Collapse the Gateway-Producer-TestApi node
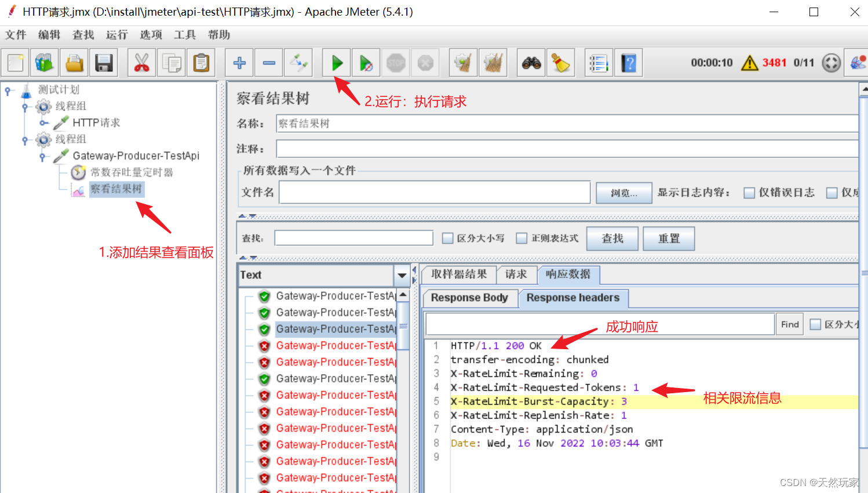 (42, 157)
